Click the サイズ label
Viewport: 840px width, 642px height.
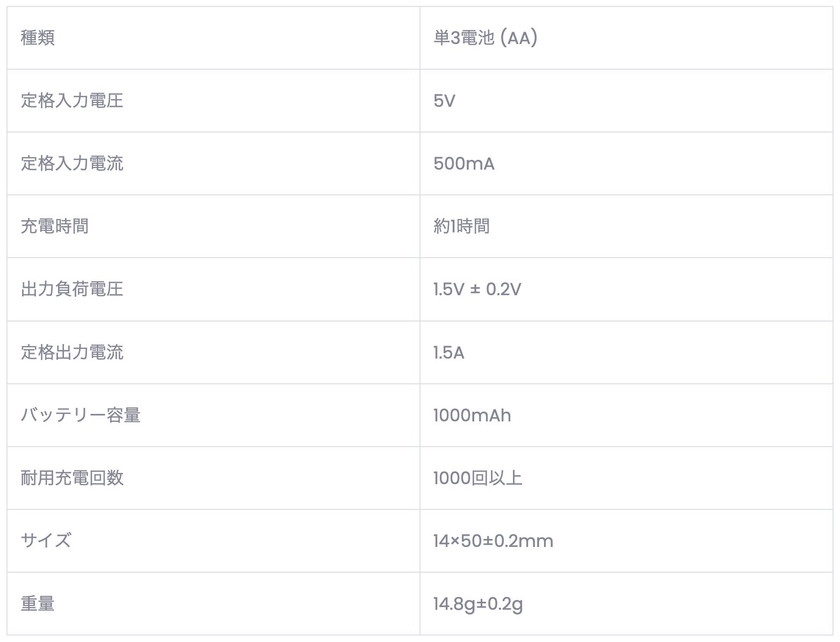pos(46,541)
